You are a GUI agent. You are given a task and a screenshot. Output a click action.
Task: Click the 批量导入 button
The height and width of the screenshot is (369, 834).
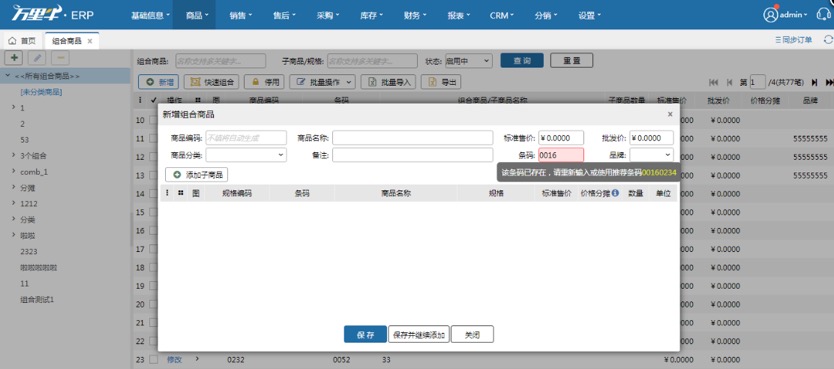[389, 82]
